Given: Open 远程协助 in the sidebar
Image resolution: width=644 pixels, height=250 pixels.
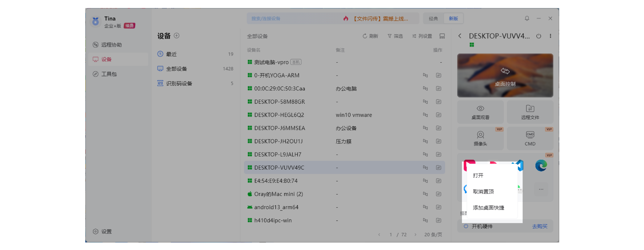Looking at the screenshot, I should click(118, 45).
